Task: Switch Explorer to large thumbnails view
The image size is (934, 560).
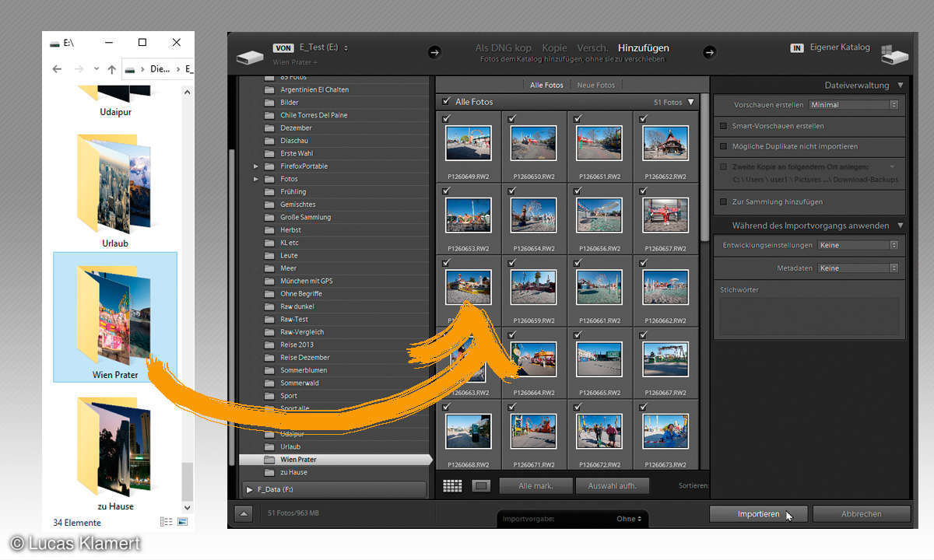Action: (183, 522)
